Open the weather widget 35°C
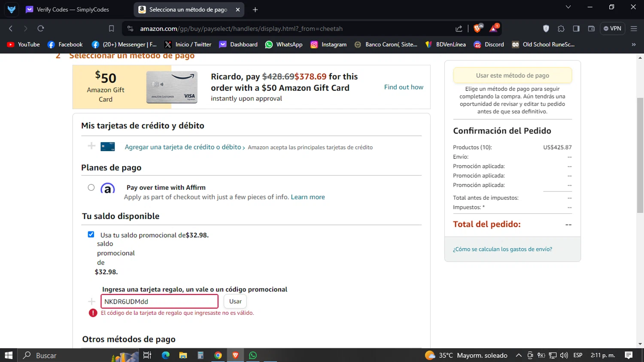Image resolution: width=644 pixels, height=362 pixels. tap(466, 355)
